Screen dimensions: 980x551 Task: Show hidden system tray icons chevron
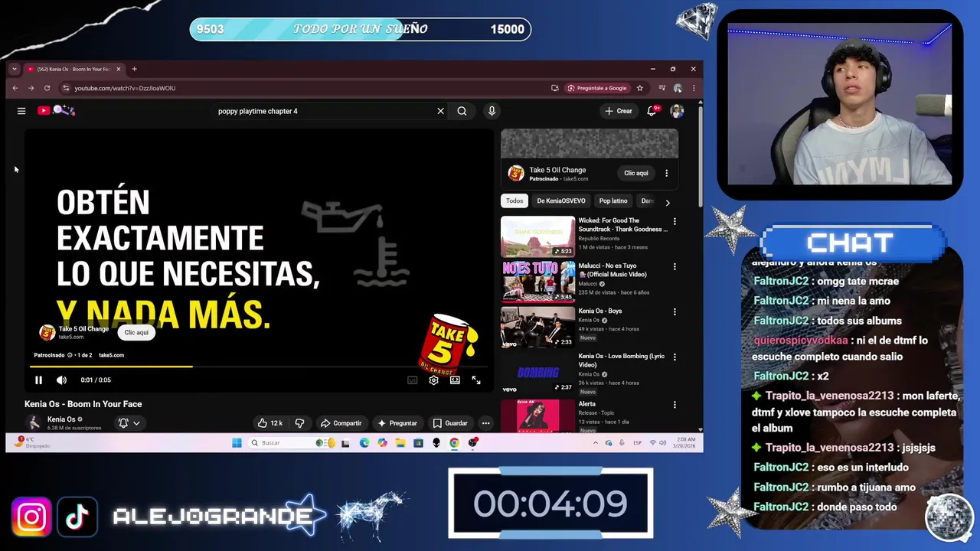[x=595, y=443]
